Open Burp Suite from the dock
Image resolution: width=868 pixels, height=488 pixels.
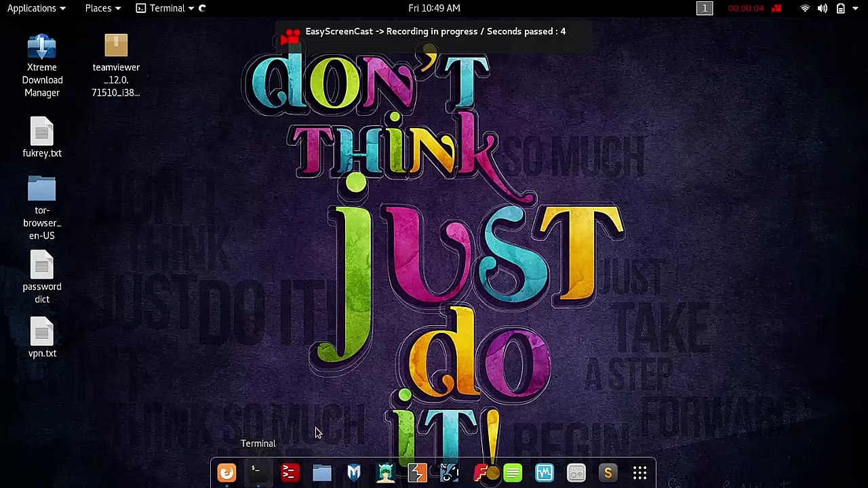pyautogui.click(x=417, y=472)
